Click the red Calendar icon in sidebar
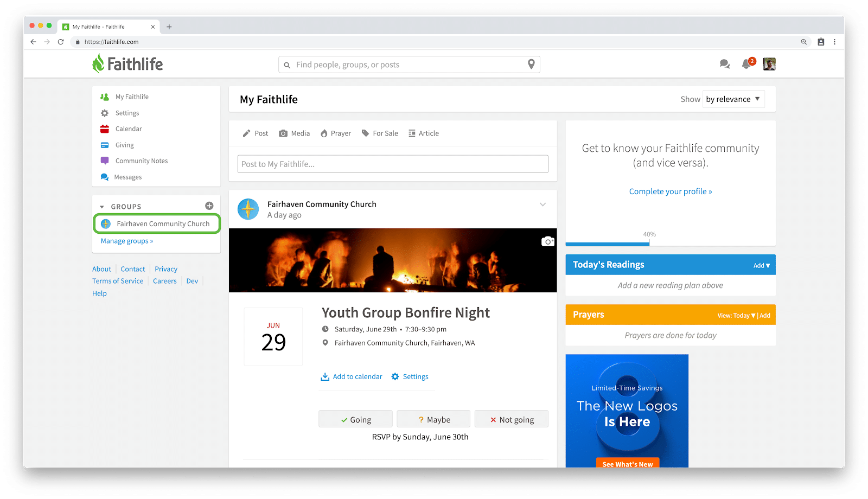 [x=105, y=129]
